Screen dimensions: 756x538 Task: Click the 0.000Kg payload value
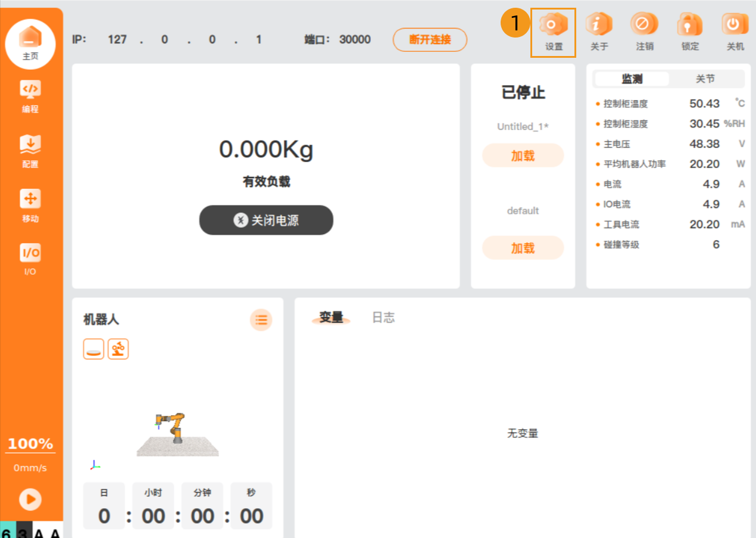[266, 150]
